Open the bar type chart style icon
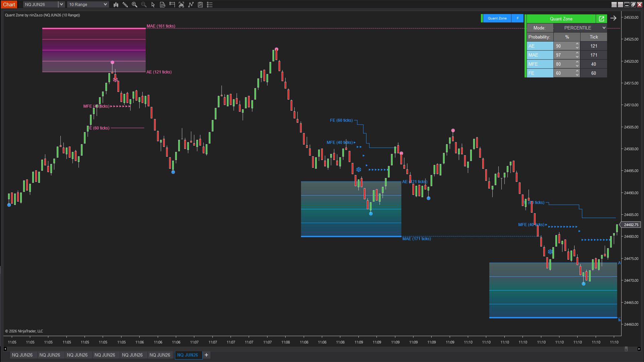This screenshot has height=362, width=644. tap(116, 5)
